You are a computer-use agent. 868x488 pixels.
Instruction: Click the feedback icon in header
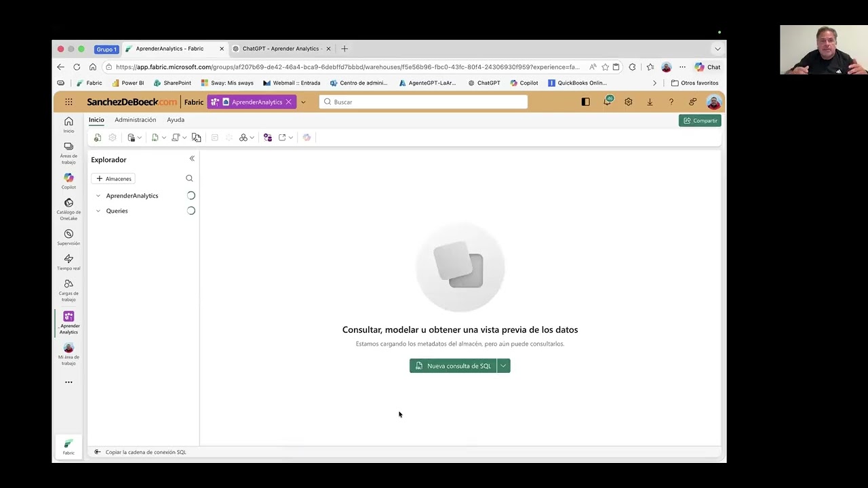coord(692,102)
